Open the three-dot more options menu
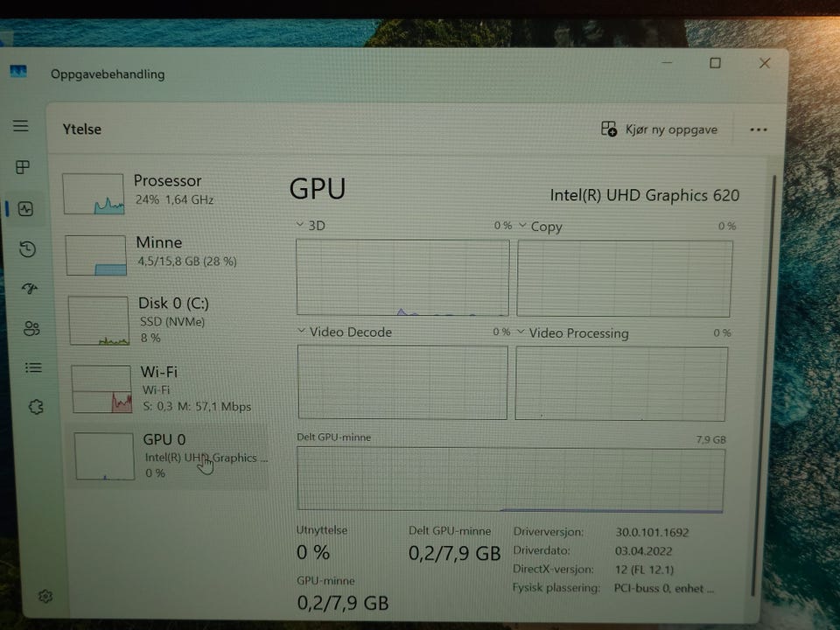The height and width of the screenshot is (630, 840). [758, 129]
